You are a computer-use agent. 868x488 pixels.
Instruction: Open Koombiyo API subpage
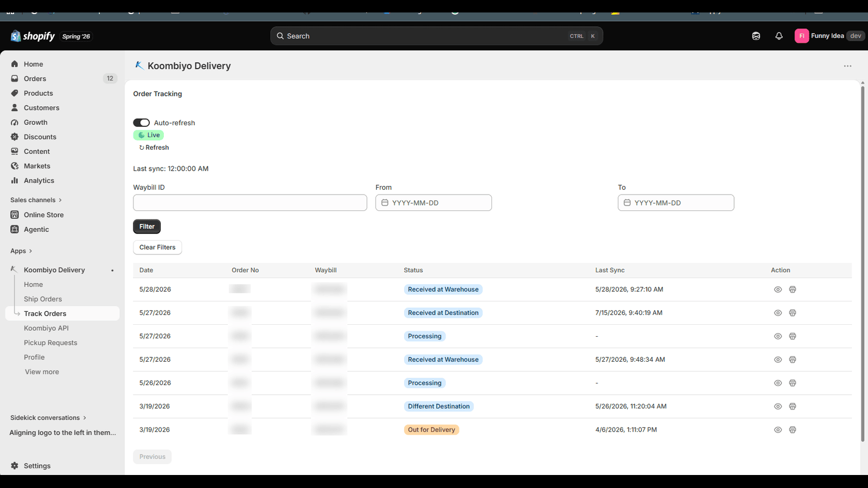(46, 328)
